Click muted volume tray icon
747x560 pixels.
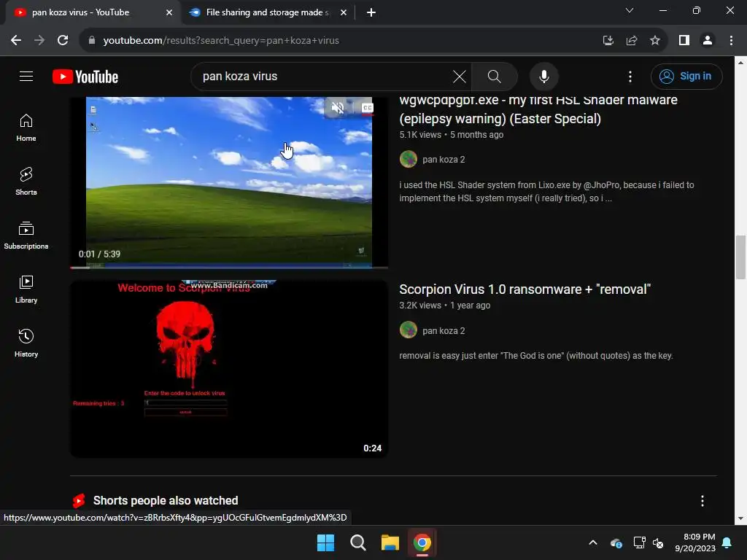pos(658,542)
